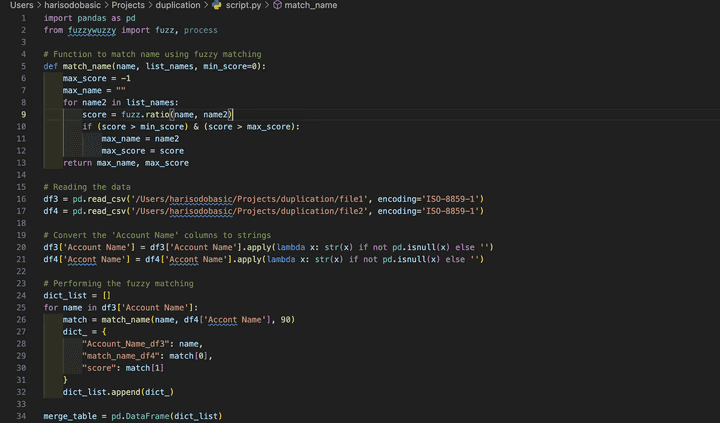
Task: Click the Python file icon in breadcrumb
Action: [x=217, y=5]
